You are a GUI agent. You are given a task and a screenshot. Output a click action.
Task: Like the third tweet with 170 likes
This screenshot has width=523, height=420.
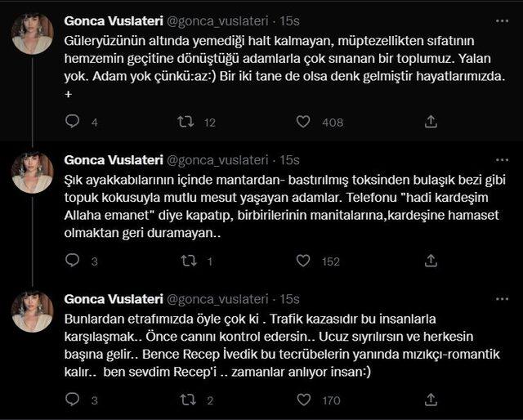tap(303, 400)
